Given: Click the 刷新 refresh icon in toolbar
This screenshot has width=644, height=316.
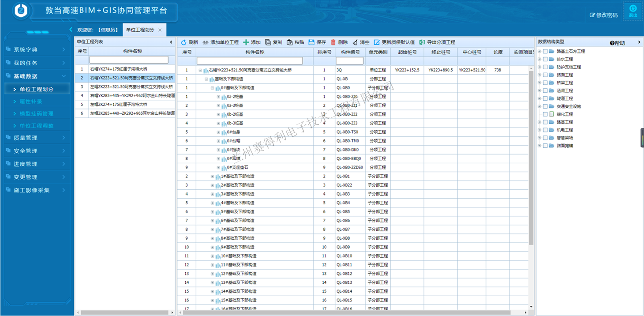Looking at the screenshot, I should point(184,42).
